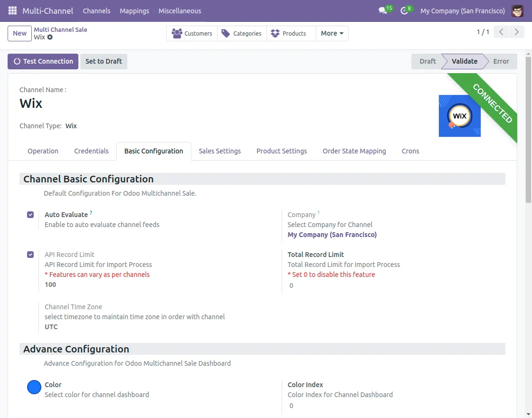
Task: Click the Test Connection button
Action: click(43, 61)
